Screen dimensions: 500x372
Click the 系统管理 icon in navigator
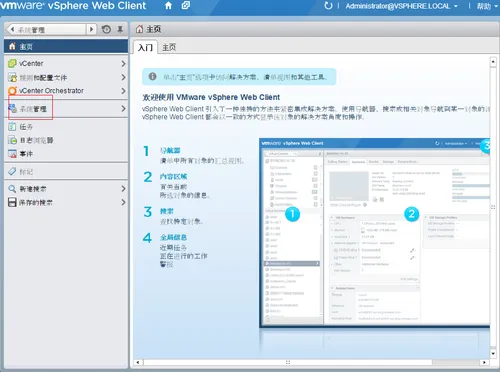[x=13, y=108]
